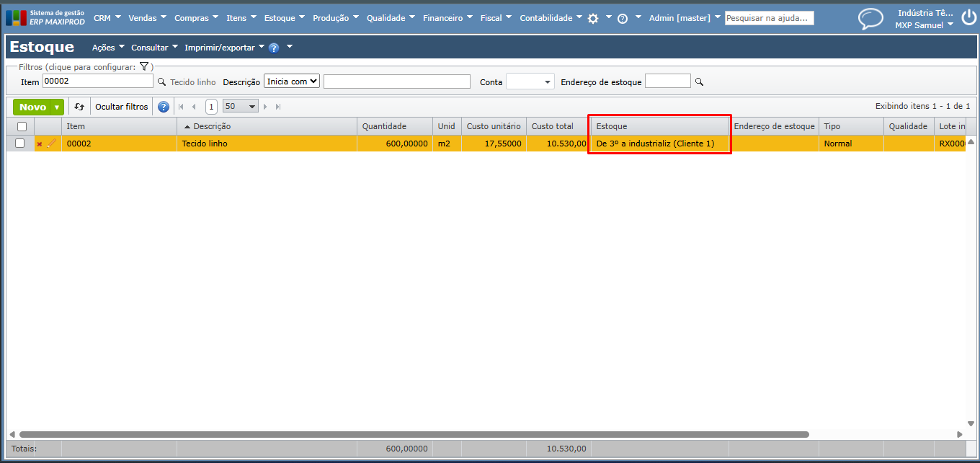Click the Descrição sort ascending arrow
Viewport: 980px width, 463px height.
187,127
